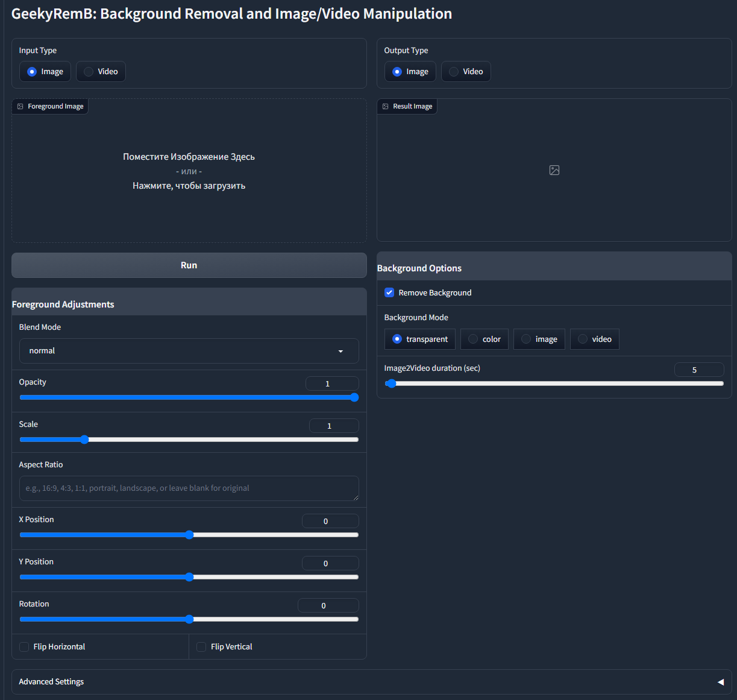Click the Result Image label icon
737x700 pixels.
[x=386, y=107]
